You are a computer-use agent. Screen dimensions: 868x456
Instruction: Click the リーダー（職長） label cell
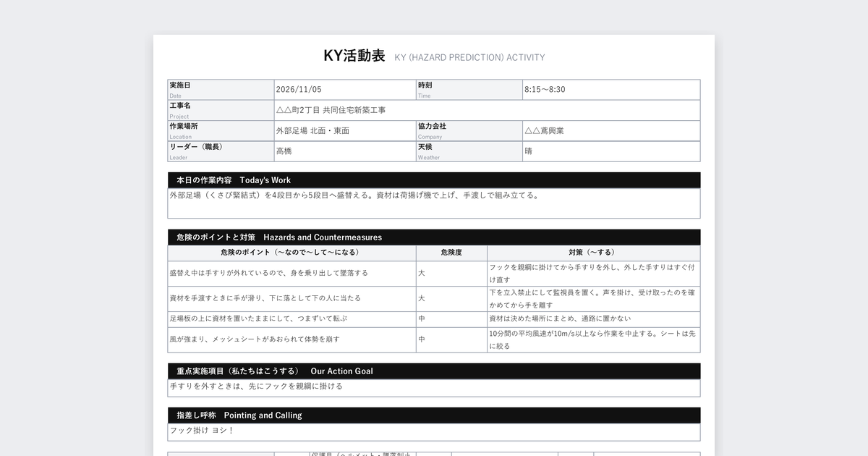pyautogui.click(x=221, y=151)
